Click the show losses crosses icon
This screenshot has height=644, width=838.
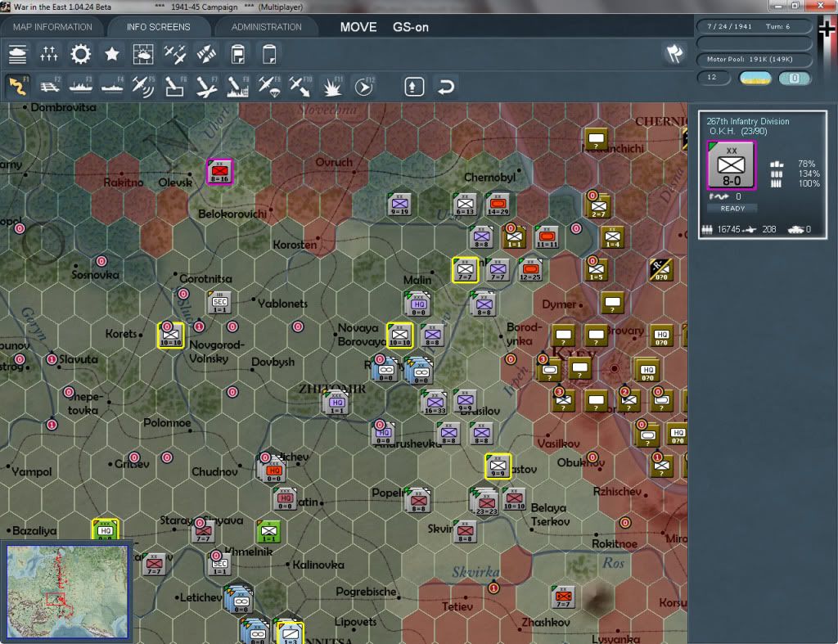pyautogui.click(x=49, y=55)
